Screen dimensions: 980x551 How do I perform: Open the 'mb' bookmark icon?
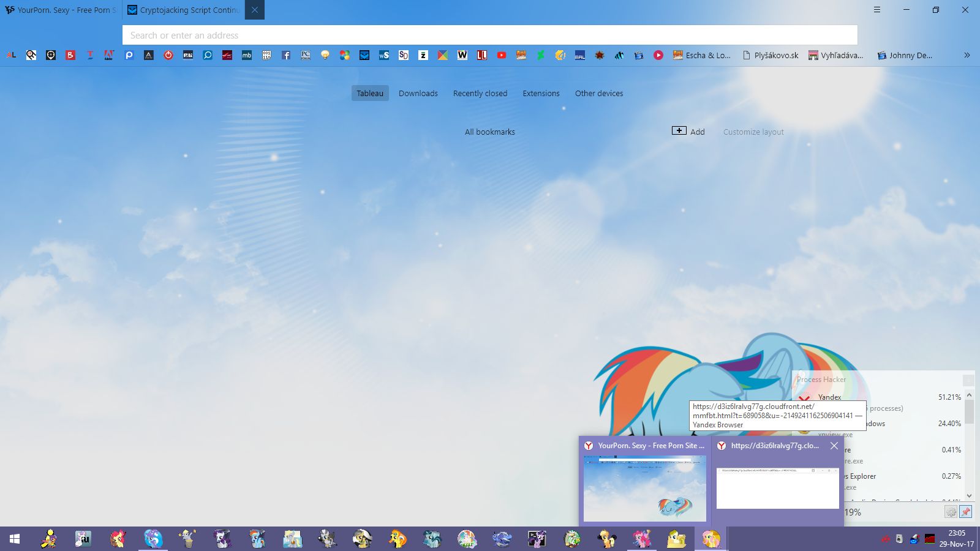click(x=247, y=55)
